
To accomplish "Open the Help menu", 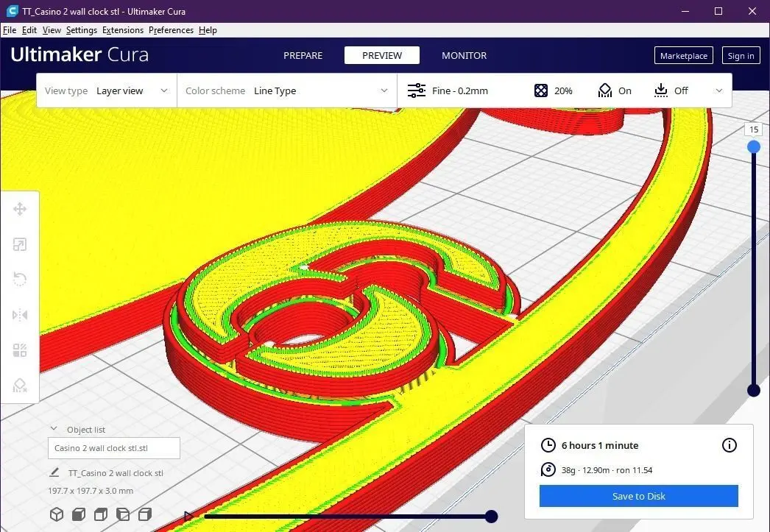I will coord(208,30).
